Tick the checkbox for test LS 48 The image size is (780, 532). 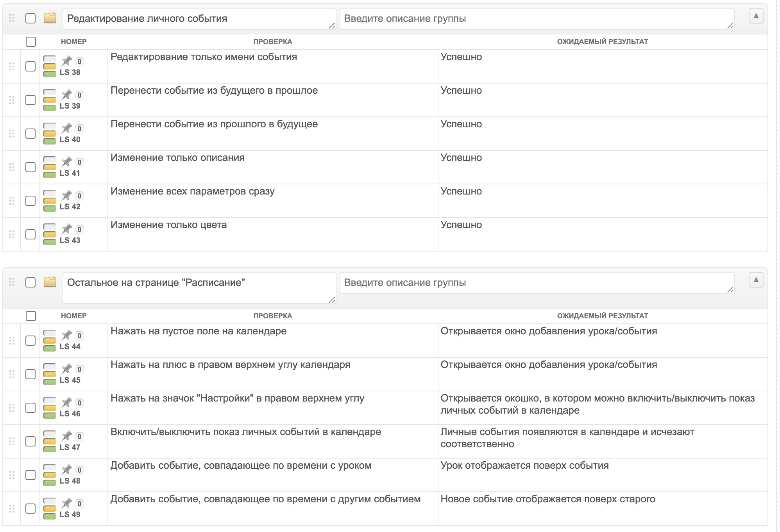[x=30, y=475]
